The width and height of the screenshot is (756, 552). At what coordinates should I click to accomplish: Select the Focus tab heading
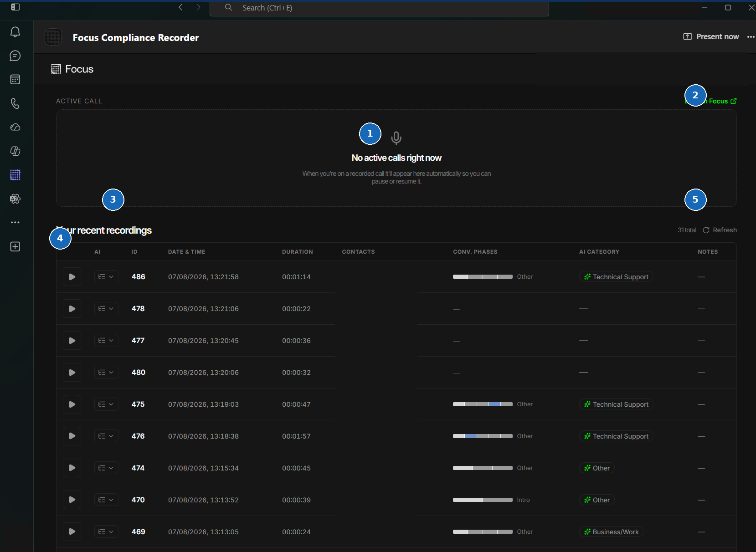[72, 69]
